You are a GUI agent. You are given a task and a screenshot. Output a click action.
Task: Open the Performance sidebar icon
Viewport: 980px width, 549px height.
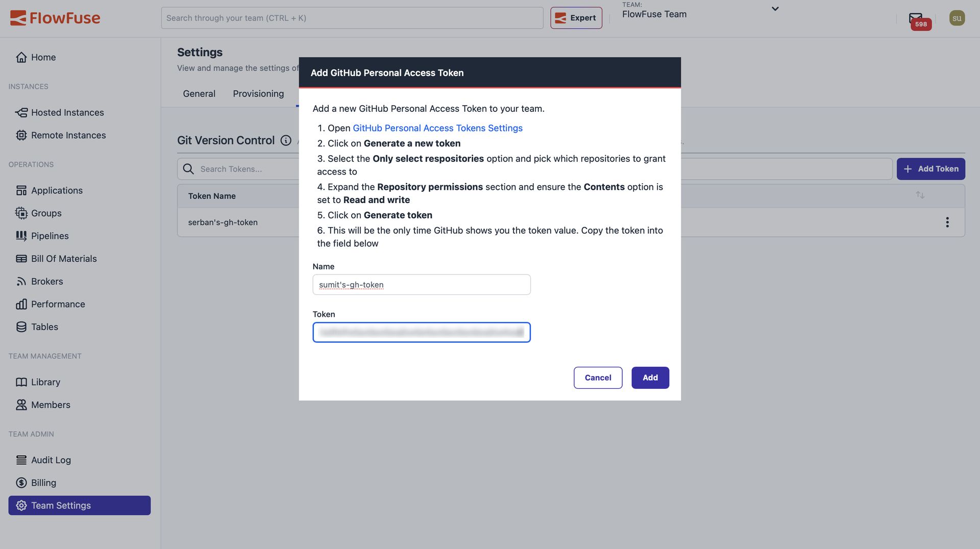(21, 304)
